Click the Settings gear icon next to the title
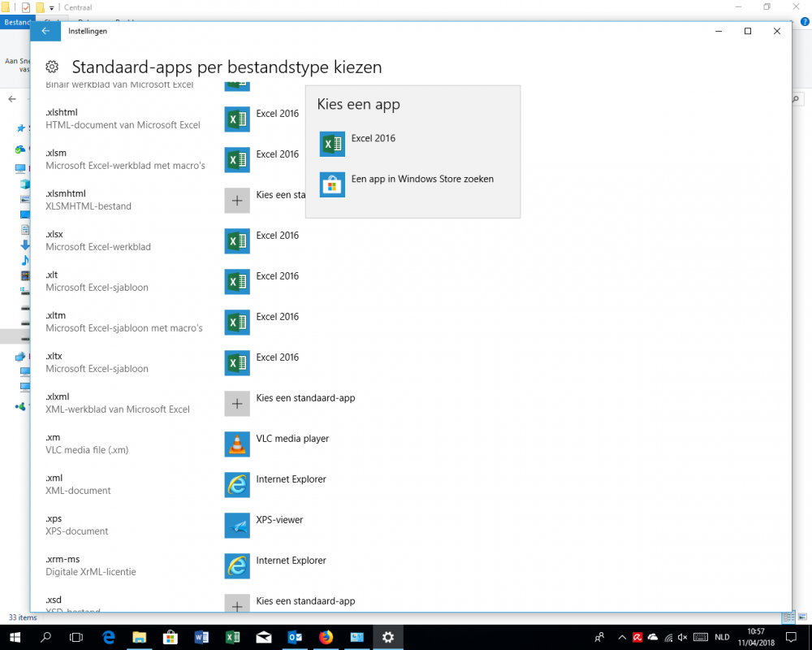This screenshot has height=650, width=812. click(52, 67)
